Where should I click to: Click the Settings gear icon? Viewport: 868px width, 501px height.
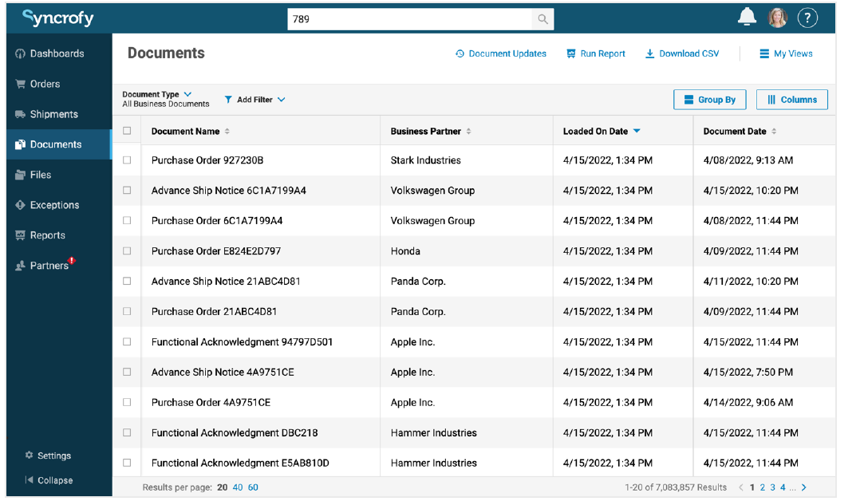29,455
